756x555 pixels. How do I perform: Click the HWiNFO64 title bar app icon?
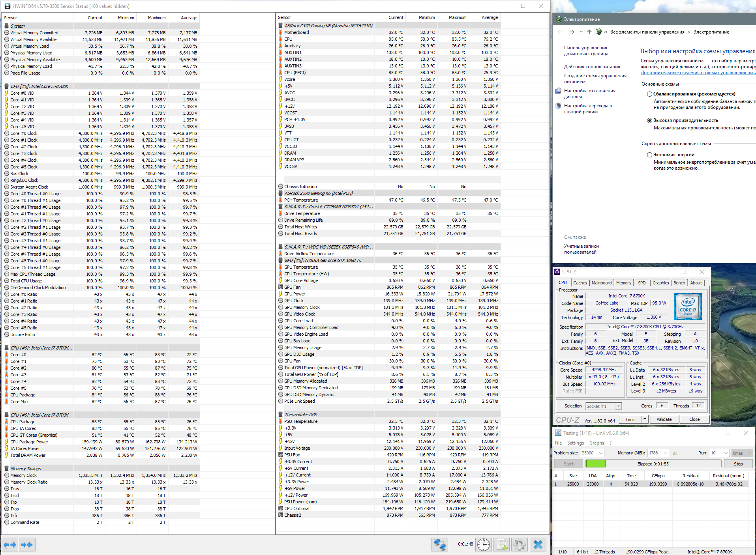(x=7, y=6)
